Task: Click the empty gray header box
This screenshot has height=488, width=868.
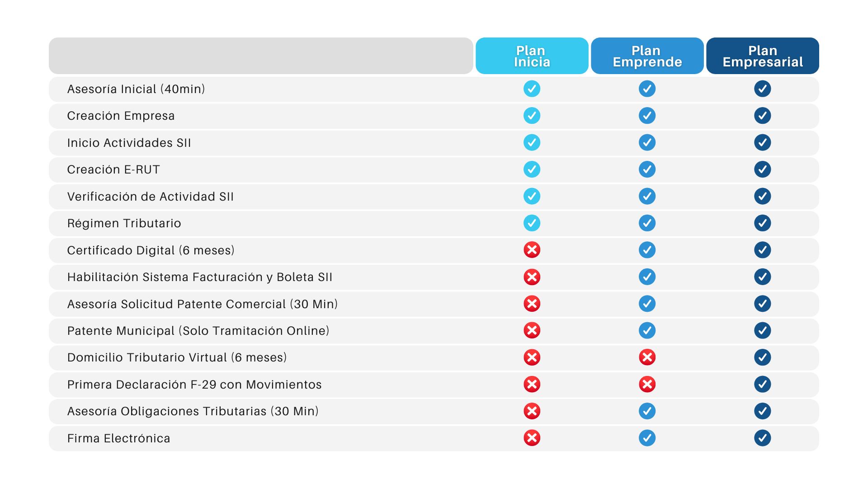Action: [x=261, y=56]
